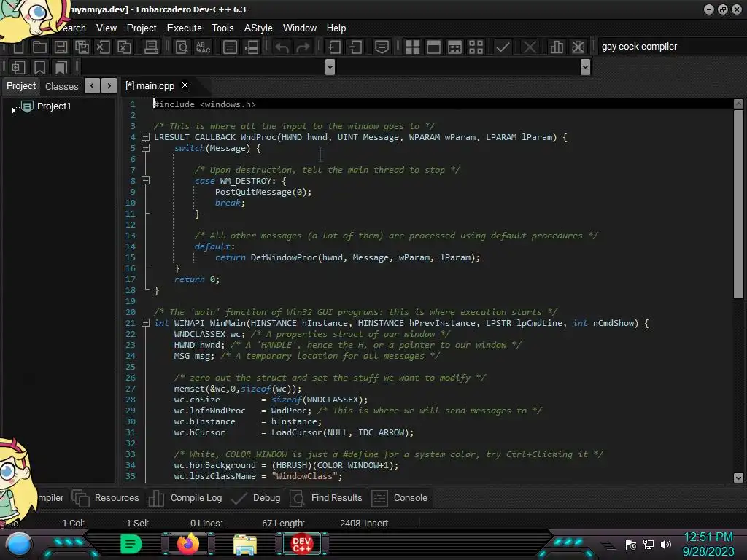Select Project1 in the project tree
This screenshot has width=747, height=560.
[x=54, y=106]
